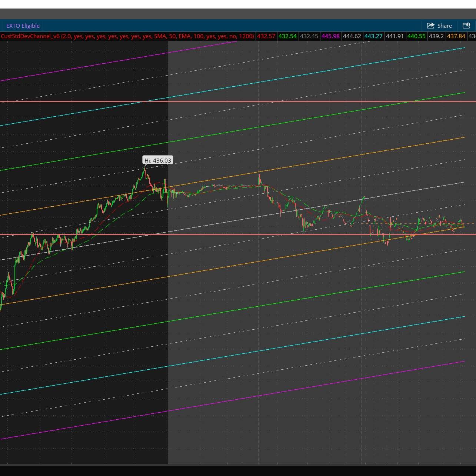The image size is (476, 476).
Task: Click the orange 437.84 channel value
Action: (456, 36)
